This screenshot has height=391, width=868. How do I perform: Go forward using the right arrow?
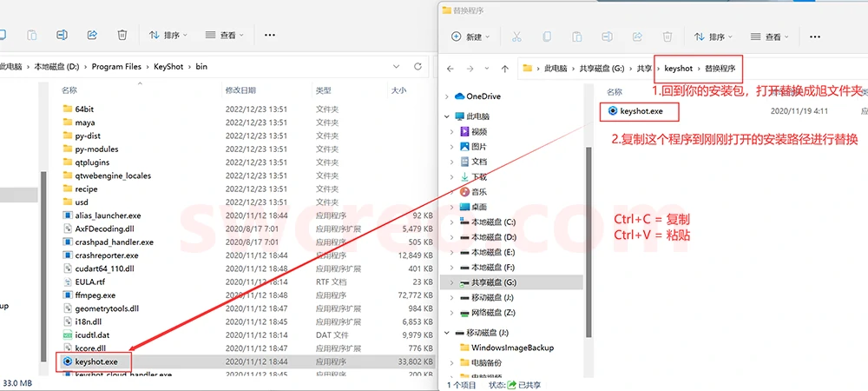pos(470,69)
